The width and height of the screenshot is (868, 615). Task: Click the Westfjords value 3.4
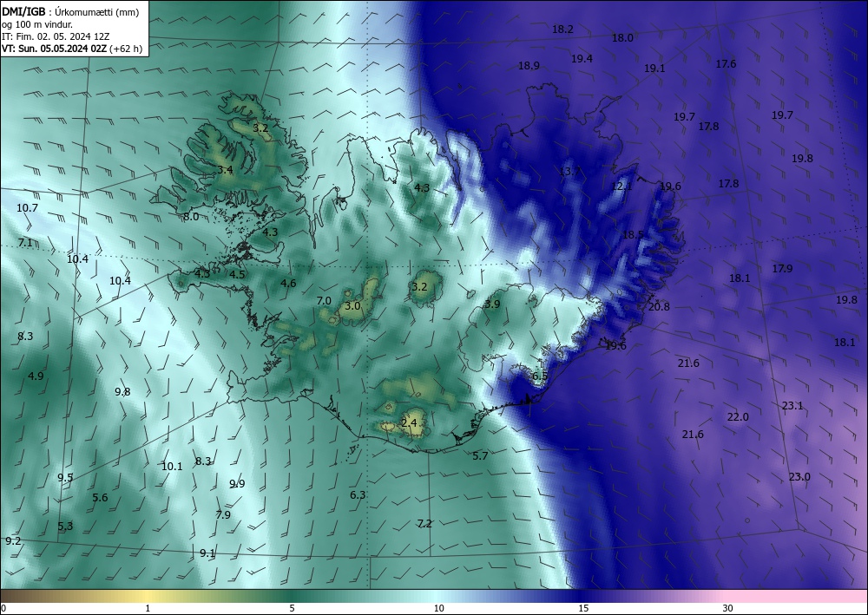point(225,169)
